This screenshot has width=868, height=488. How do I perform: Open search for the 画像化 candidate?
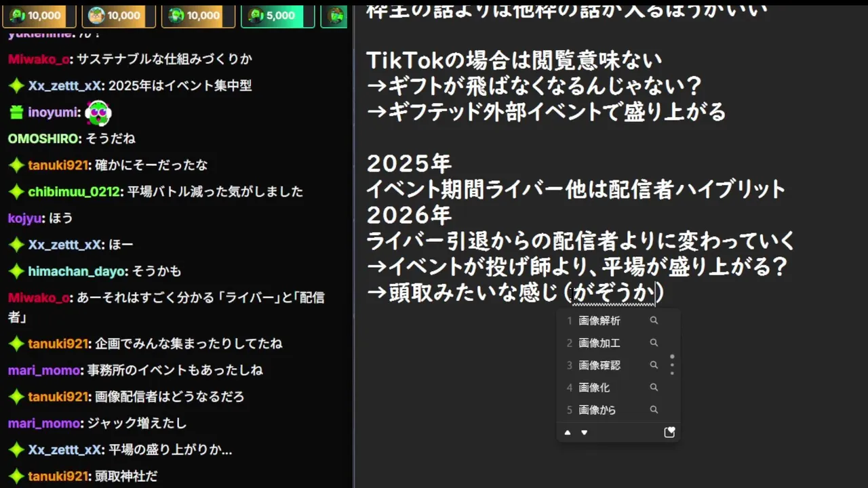coord(654,388)
